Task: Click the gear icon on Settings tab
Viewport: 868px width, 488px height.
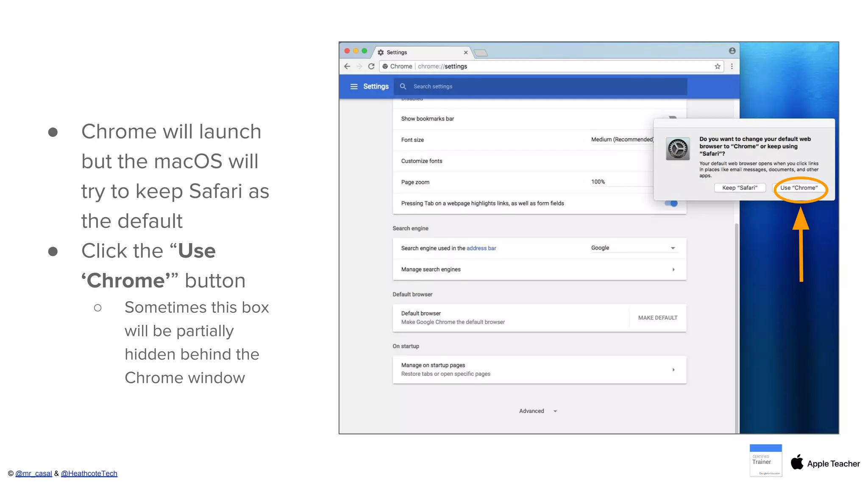Action: click(381, 53)
